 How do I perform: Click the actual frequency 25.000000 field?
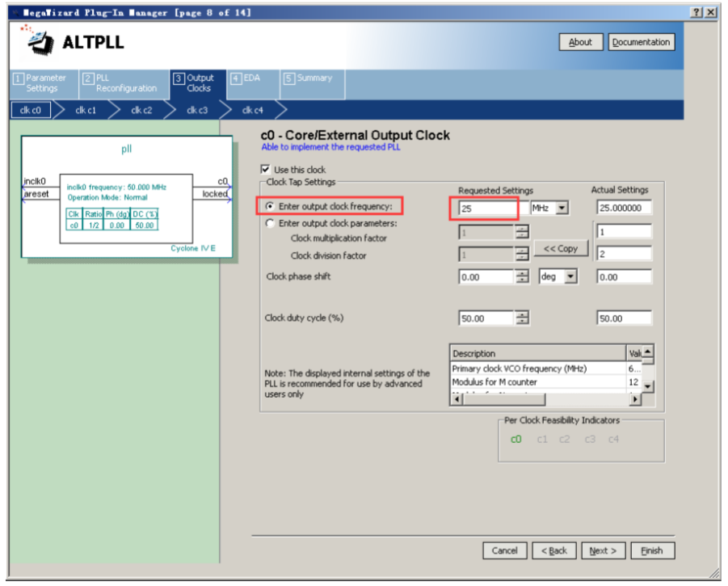tap(624, 208)
